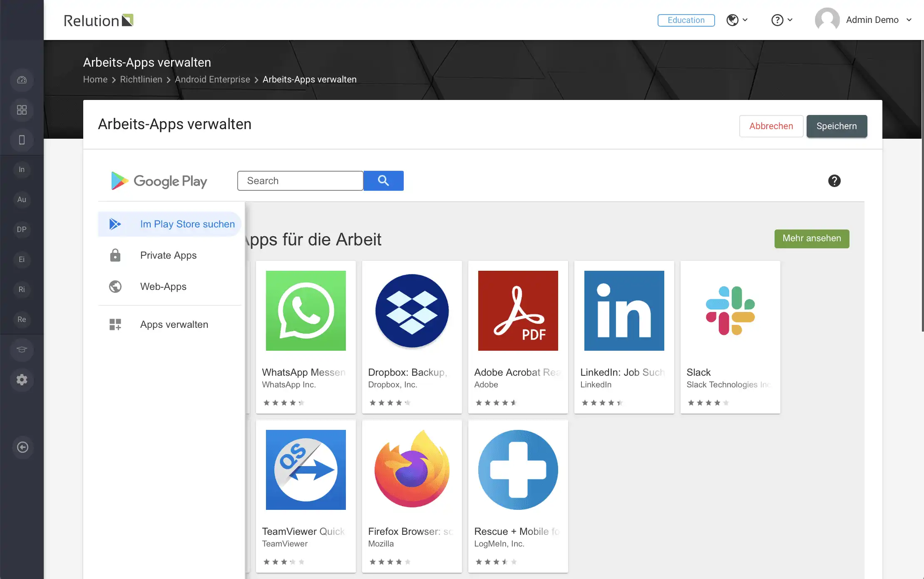Image resolution: width=924 pixels, height=579 pixels.
Task: Click the Speichern button
Action: coord(837,126)
